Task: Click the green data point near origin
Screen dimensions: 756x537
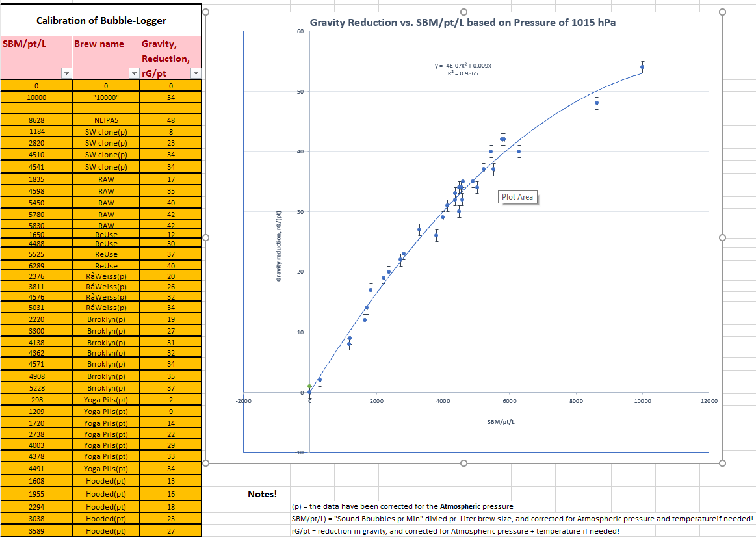Action: 309,386
